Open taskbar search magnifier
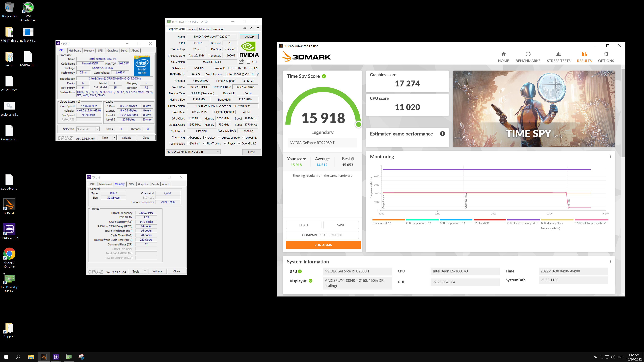 [x=18, y=357]
